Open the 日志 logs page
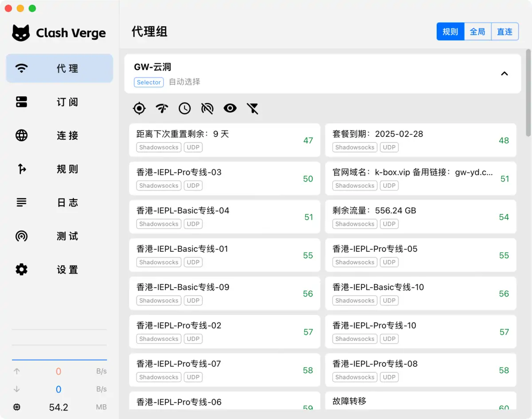 [x=59, y=202]
